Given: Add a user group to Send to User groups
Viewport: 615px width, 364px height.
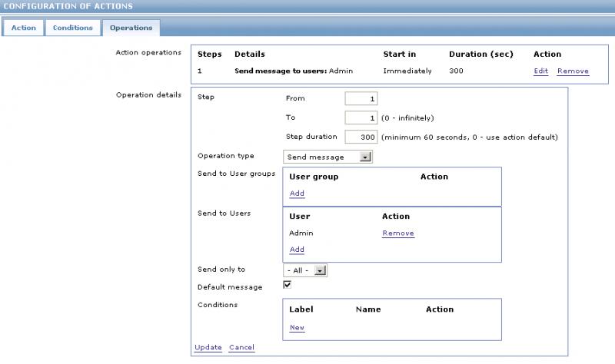Looking at the screenshot, I should (x=297, y=194).
